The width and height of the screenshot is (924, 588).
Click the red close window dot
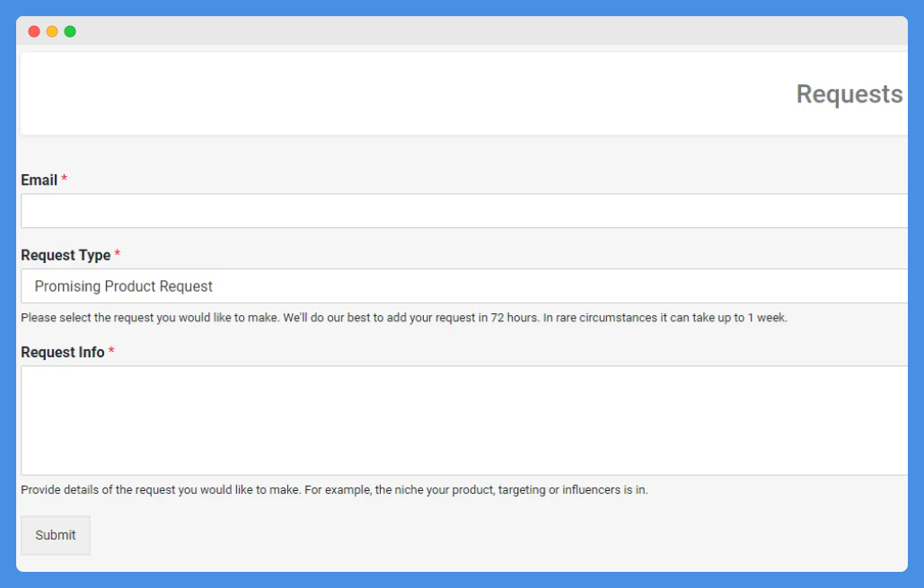click(34, 31)
